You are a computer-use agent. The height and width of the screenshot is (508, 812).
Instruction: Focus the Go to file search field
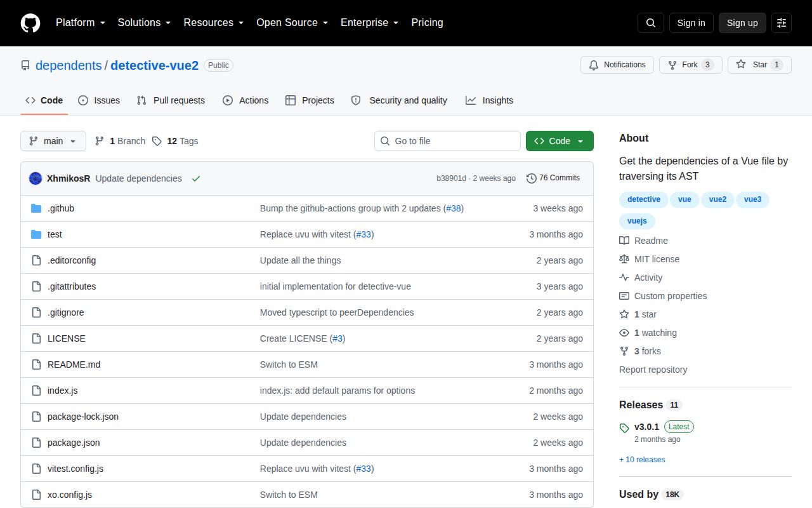click(x=447, y=141)
